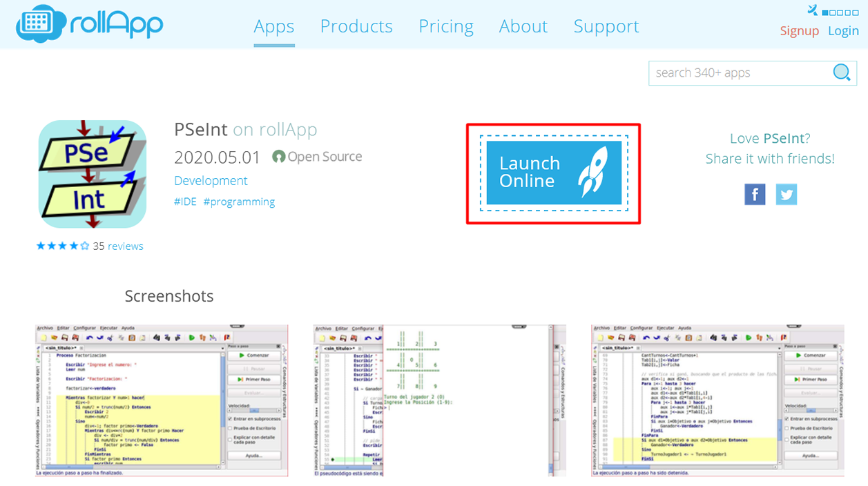
Task: Click the Open Source badge icon
Action: coord(278,157)
